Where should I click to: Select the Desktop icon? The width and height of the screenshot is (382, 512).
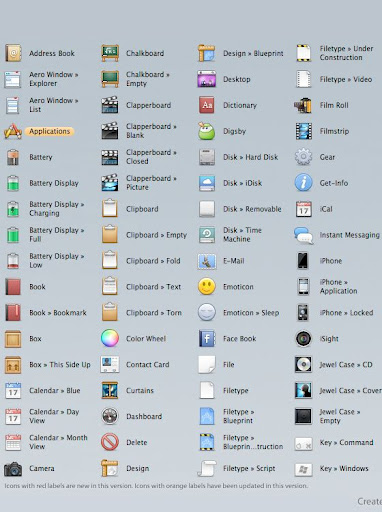coord(207,79)
